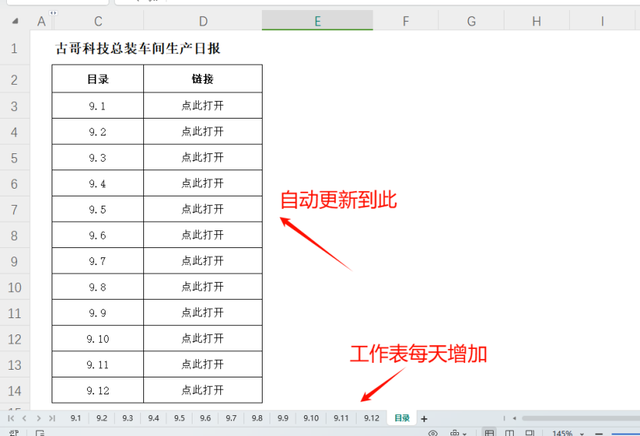
Task: Select column F header
Action: (406, 21)
